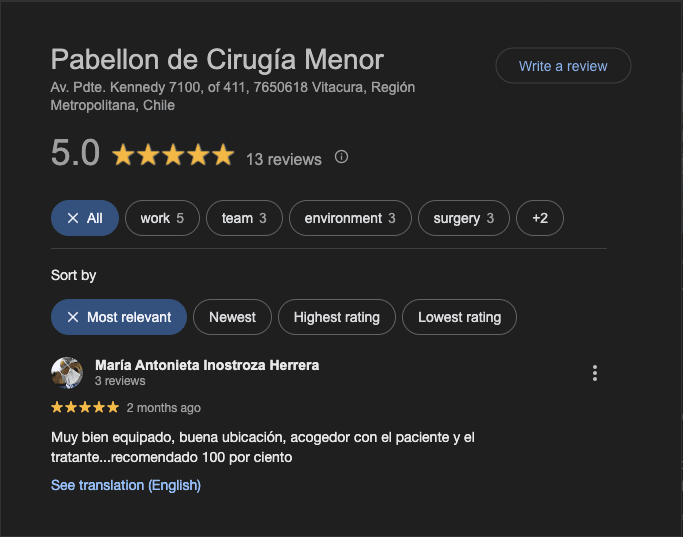Image resolution: width=683 pixels, height=537 pixels.
Task: Remove Most relevant sort via X icon
Action: [73, 317]
